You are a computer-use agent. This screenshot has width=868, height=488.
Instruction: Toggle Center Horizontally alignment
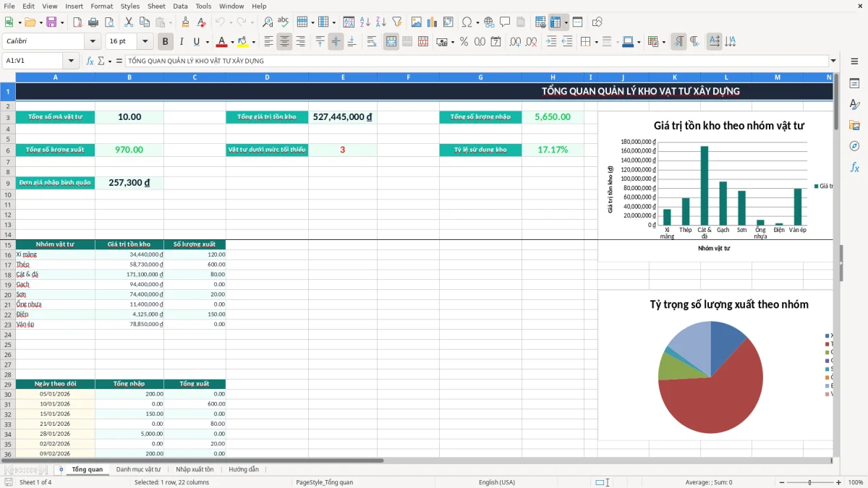pyautogui.click(x=284, y=42)
